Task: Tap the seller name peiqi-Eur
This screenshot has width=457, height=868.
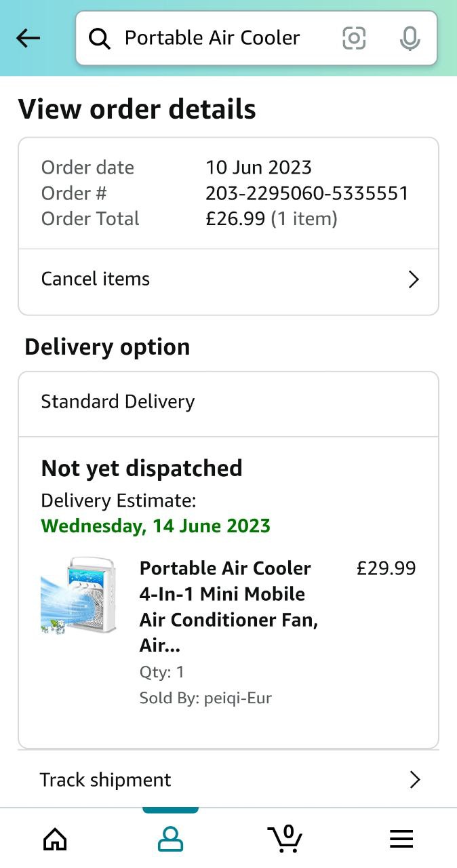Action: click(238, 698)
